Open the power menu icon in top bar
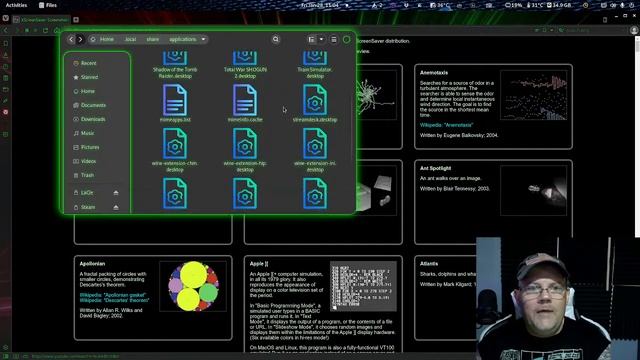Viewport: 640px width, 360px height. click(631, 5)
